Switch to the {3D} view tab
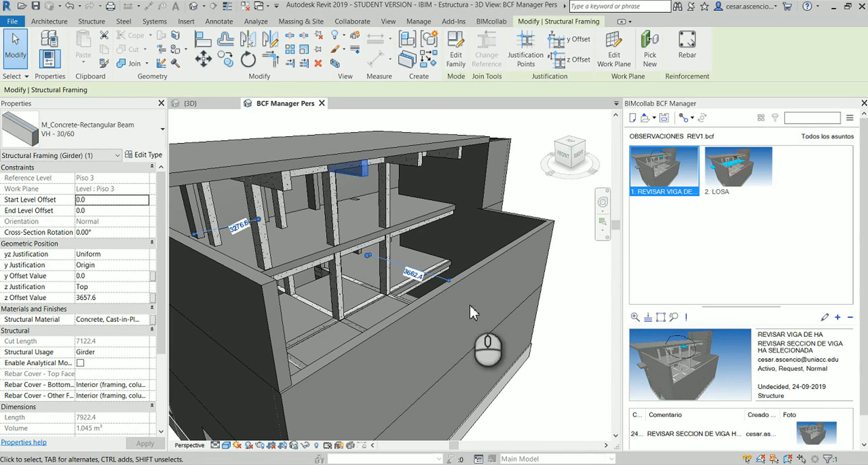The height and width of the screenshot is (465, 868). click(190, 103)
